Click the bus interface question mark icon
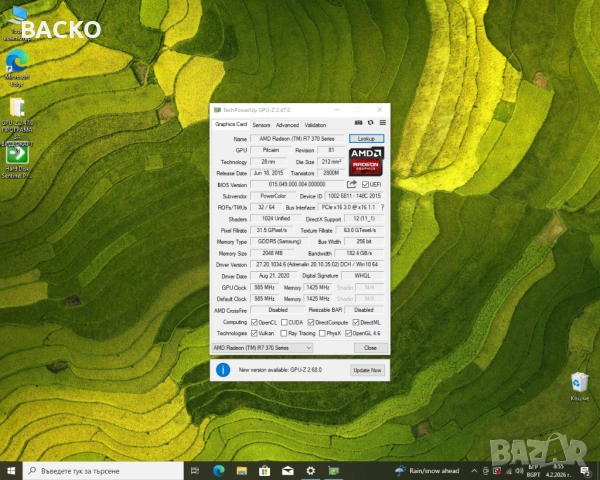 click(382, 207)
